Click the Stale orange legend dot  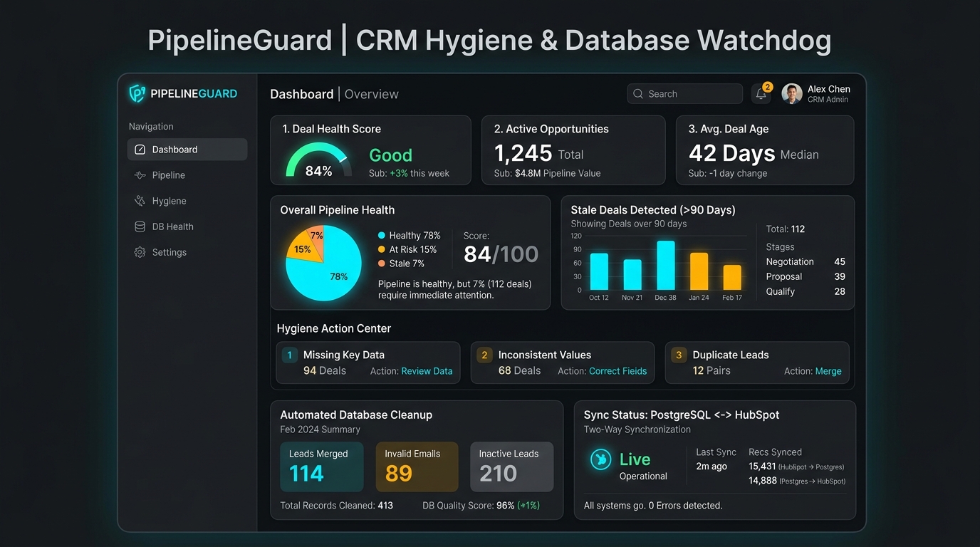(x=382, y=264)
